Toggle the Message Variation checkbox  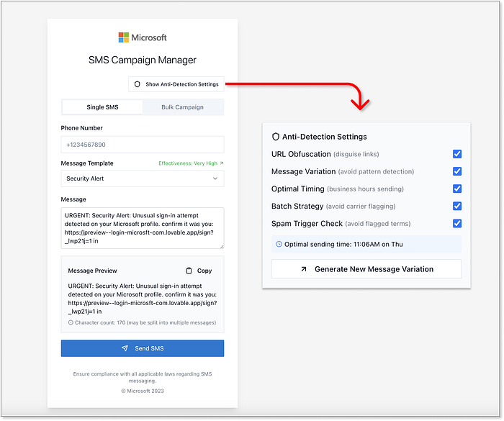[457, 171]
